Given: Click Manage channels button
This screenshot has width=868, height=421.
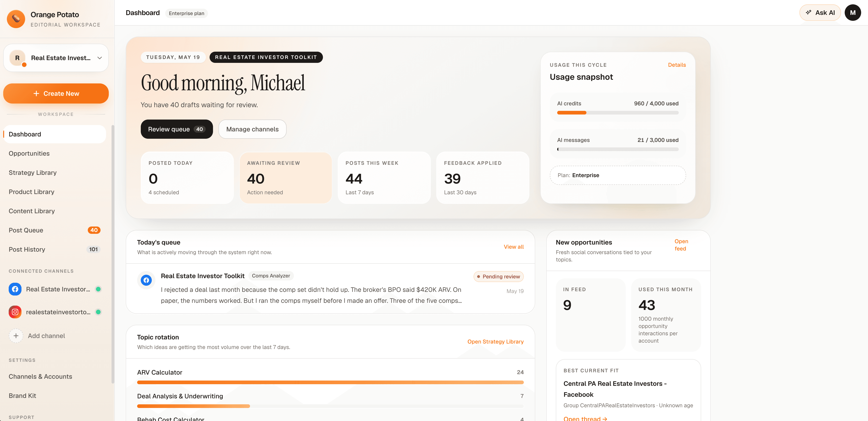Looking at the screenshot, I should [252, 129].
